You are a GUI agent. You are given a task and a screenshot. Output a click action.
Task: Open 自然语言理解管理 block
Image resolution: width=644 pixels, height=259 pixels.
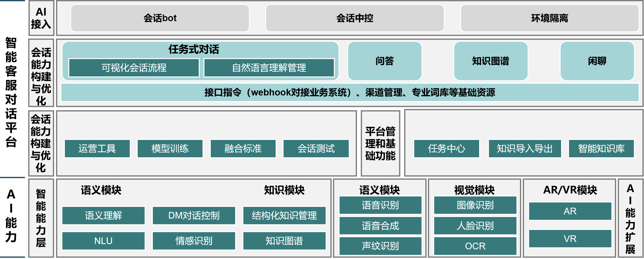pos(269,68)
